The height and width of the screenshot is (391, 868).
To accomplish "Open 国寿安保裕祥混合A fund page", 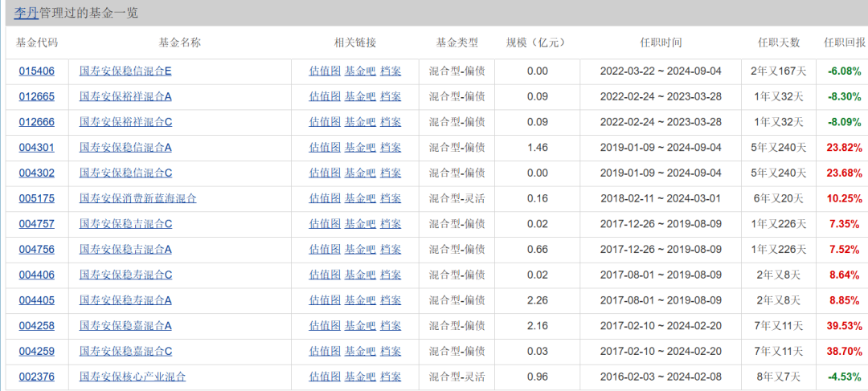I will 125,96.
